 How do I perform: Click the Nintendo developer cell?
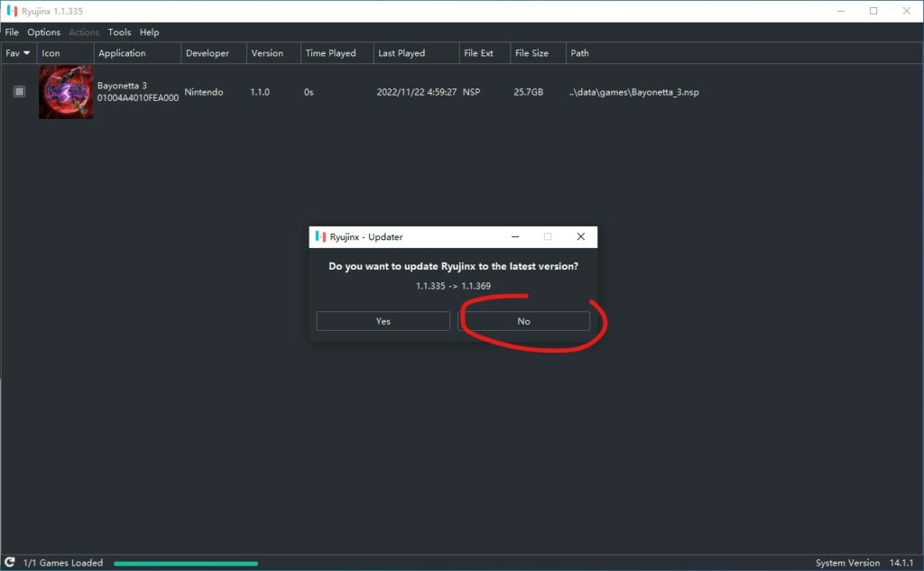(204, 92)
